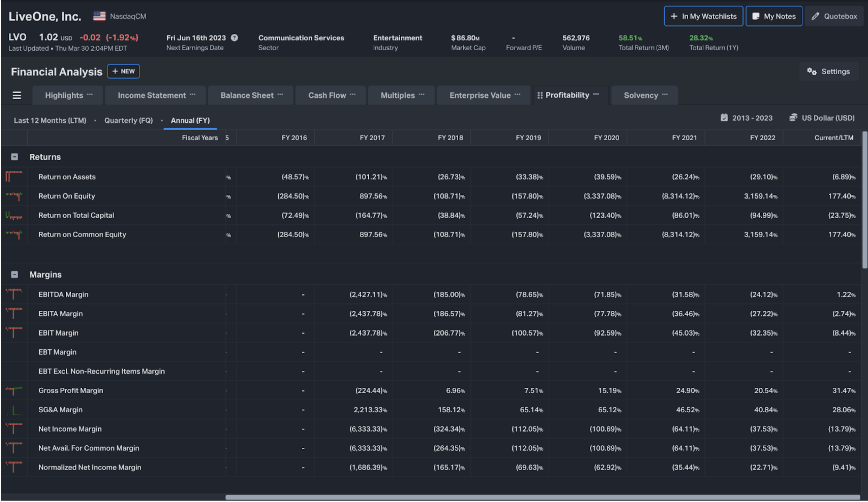
Task: Open the Solvency tab options menu
Action: coord(665,95)
